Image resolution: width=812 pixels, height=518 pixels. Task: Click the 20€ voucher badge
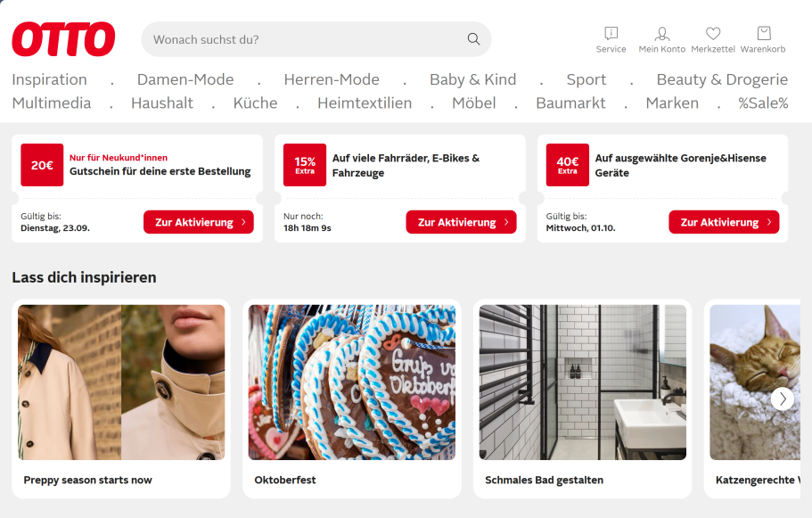(x=42, y=165)
